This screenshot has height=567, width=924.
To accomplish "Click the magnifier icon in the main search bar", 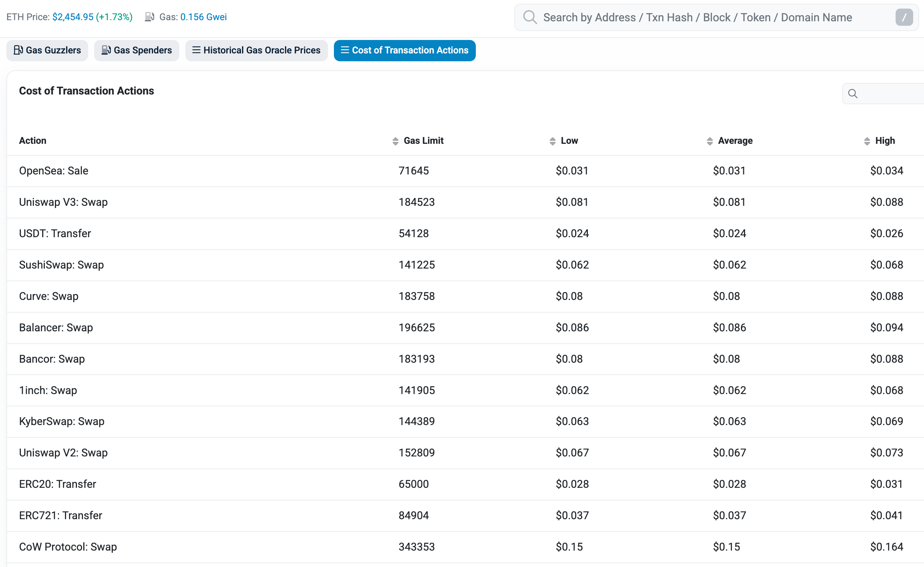I will pos(530,17).
